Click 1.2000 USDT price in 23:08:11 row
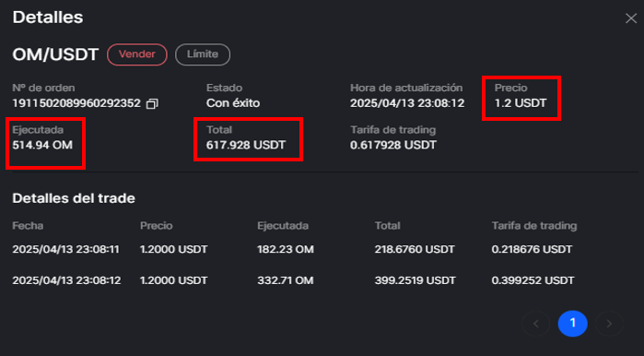644x356 pixels. 174,249
